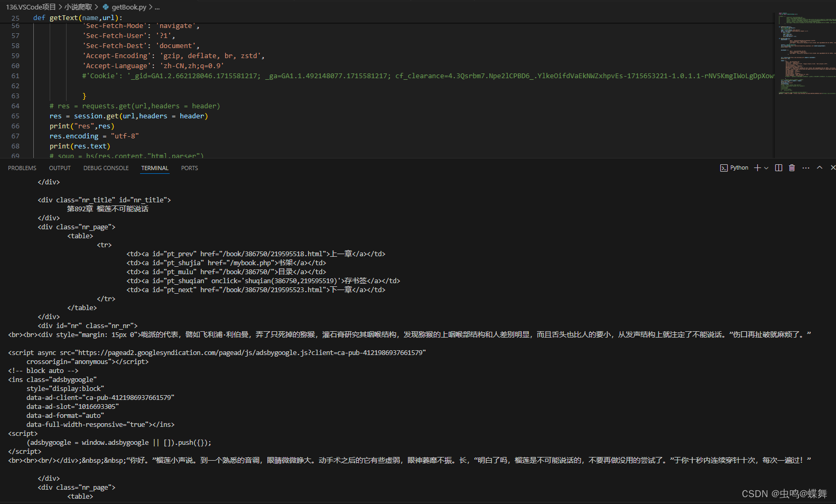
Task: Open the PROBLEMS panel tab
Action: [22, 168]
